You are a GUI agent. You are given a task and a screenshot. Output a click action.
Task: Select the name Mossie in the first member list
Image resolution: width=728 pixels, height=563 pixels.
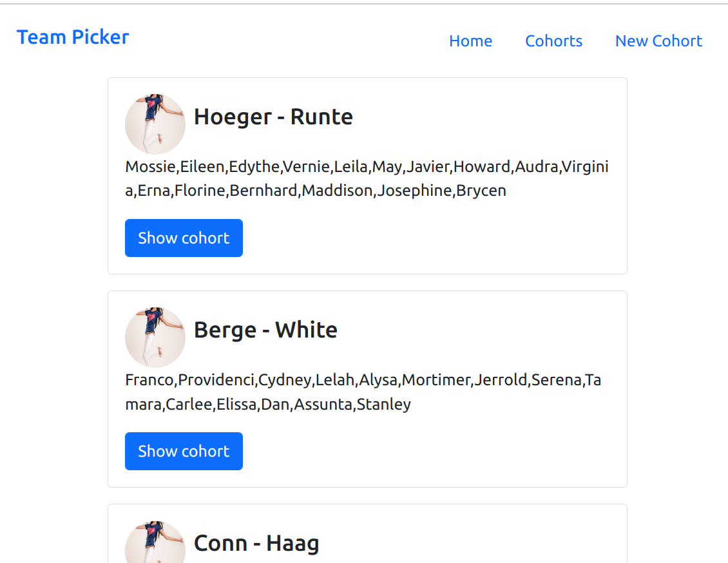144,166
